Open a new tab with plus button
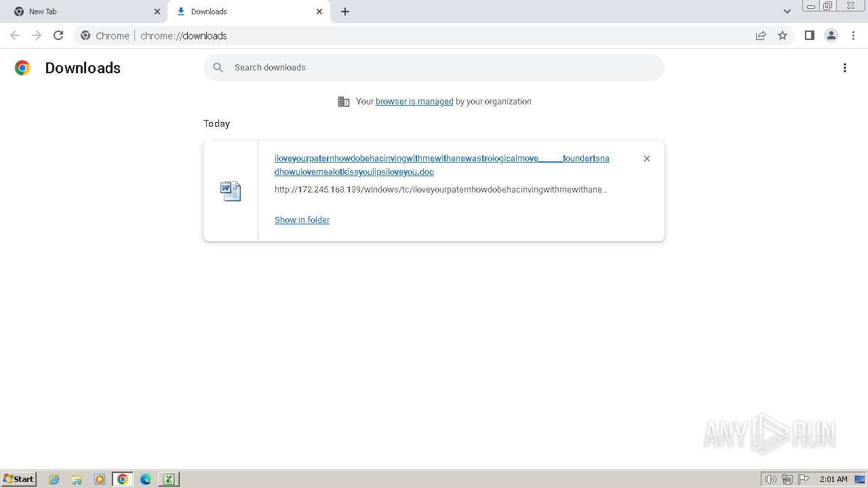 click(x=345, y=12)
